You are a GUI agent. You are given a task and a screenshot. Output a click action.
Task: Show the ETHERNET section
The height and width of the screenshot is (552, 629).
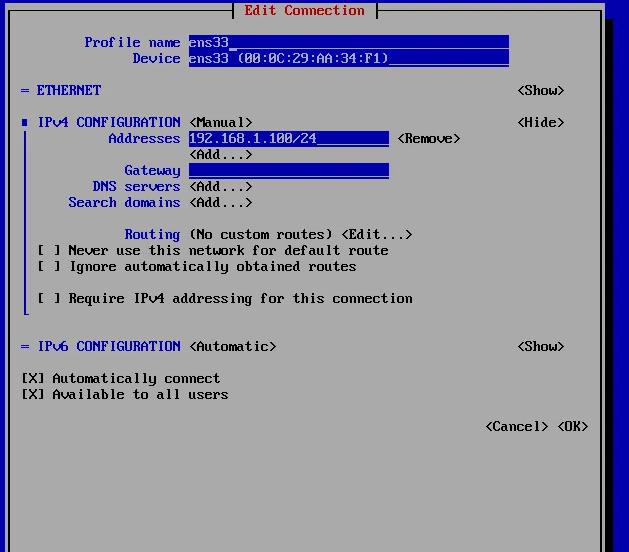pyautogui.click(x=541, y=90)
